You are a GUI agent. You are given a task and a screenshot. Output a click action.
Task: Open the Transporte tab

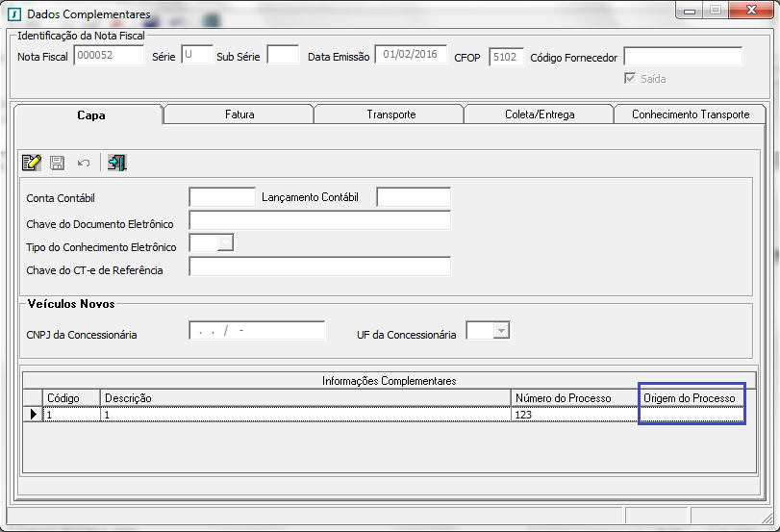[x=390, y=114]
